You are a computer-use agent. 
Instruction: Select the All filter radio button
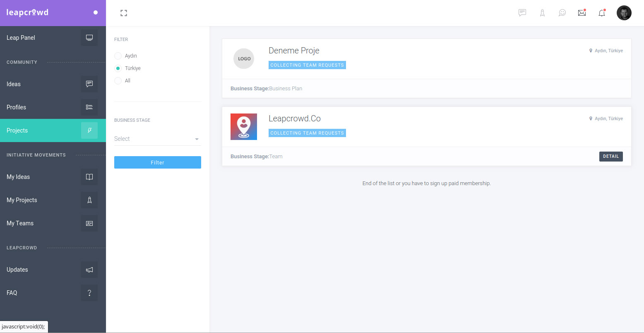[118, 81]
